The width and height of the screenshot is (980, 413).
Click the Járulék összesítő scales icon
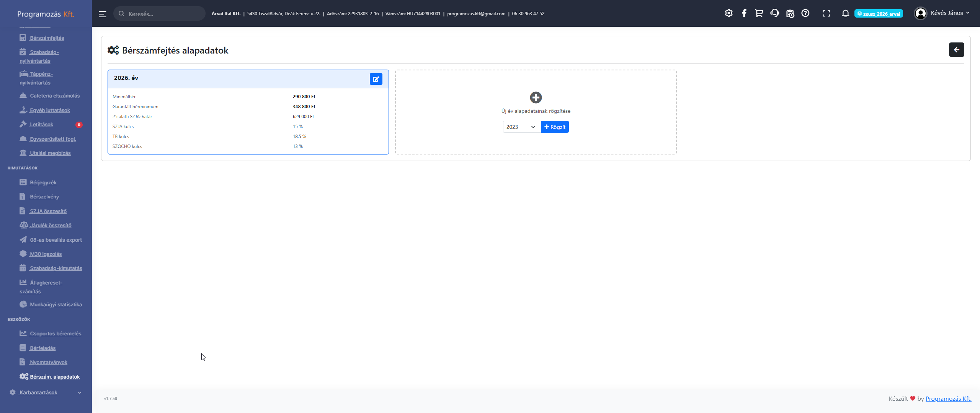(x=24, y=225)
